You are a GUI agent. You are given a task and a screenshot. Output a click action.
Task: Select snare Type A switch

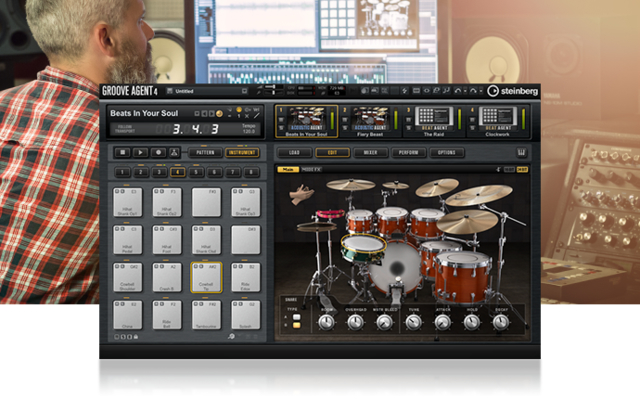tap(297, 317)
